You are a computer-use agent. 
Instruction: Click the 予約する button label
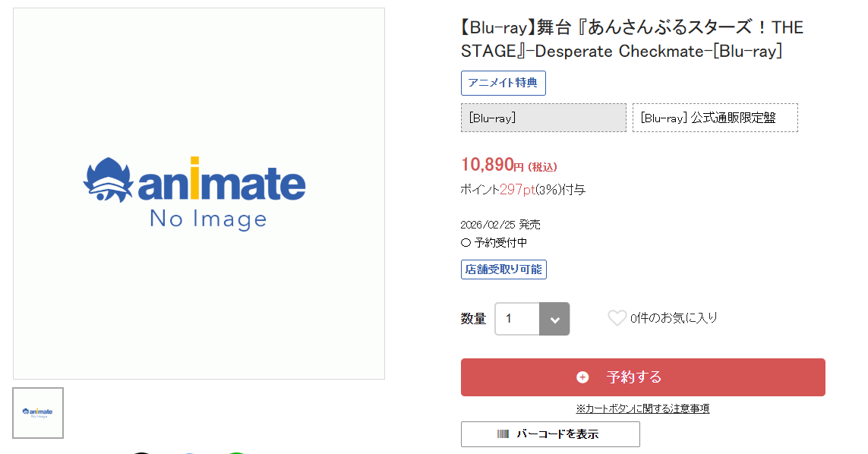click(634, 377)
